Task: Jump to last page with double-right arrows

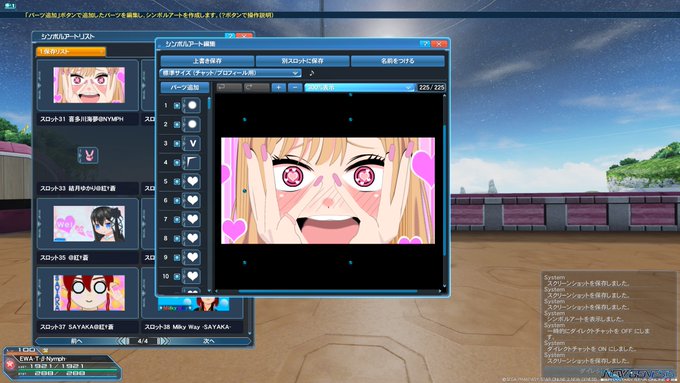Action: click(163, 341)
